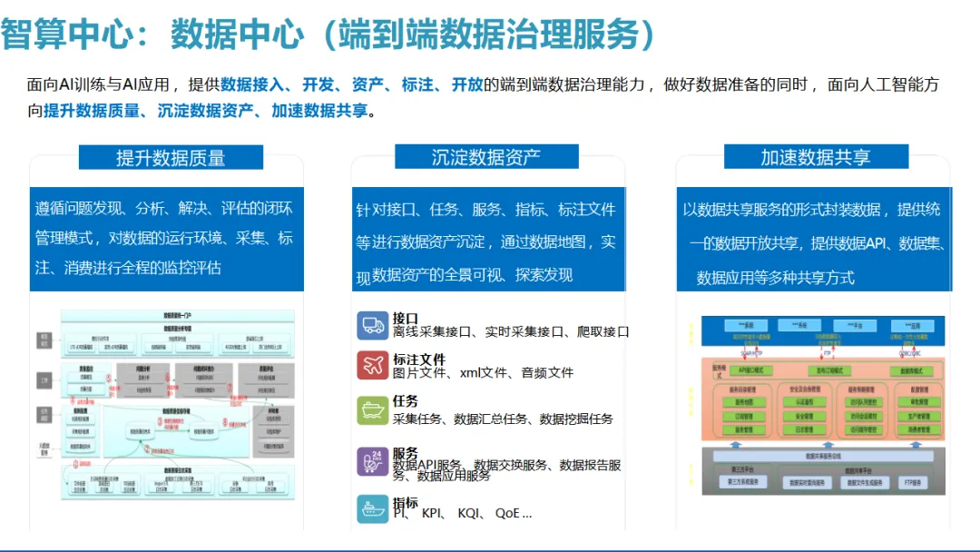Screen dimensions: 980x552
Task: Click the green 认证鉴权 box
Action: [804, 402]
